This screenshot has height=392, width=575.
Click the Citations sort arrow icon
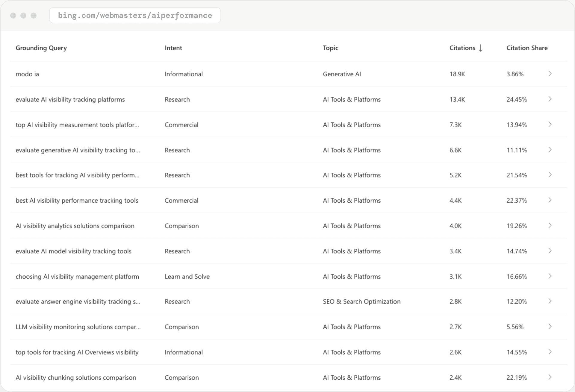tap(481, 48)
